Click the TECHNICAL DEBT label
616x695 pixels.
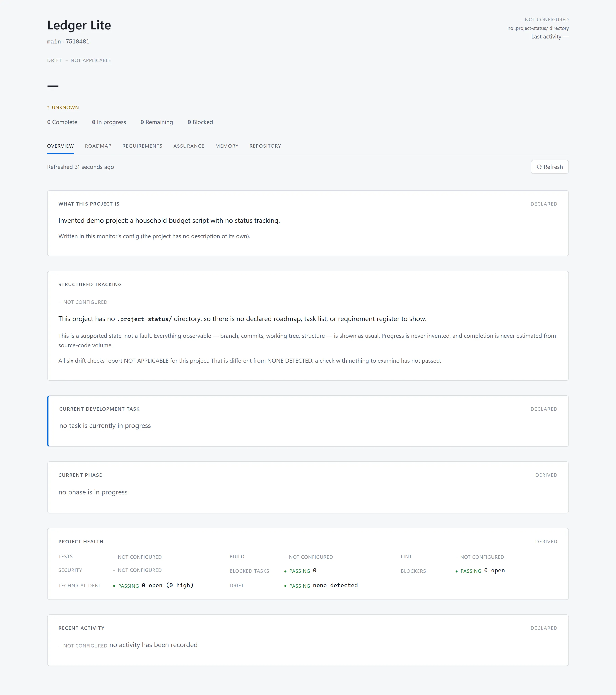tap(79, 585)
